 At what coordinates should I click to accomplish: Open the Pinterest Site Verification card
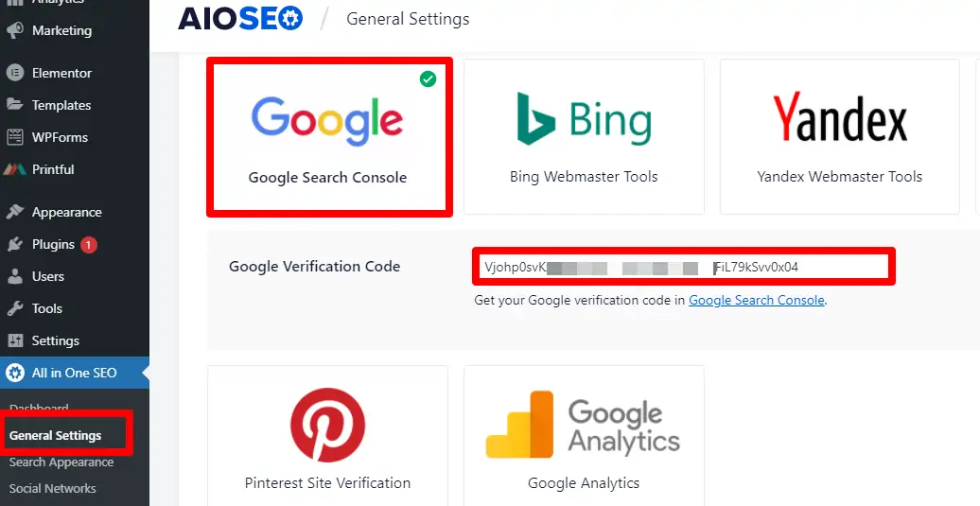[x=327, y=435]
